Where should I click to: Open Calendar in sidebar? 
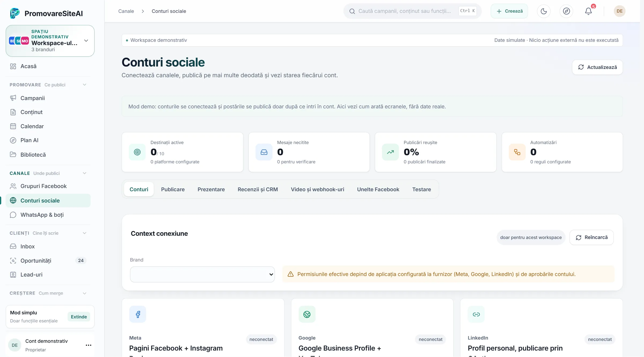click(x=48, y=126)
